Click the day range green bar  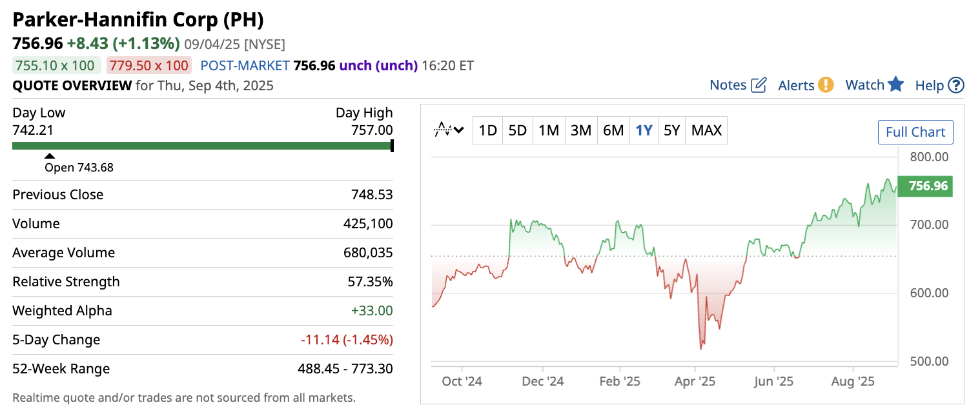point(202,146)
